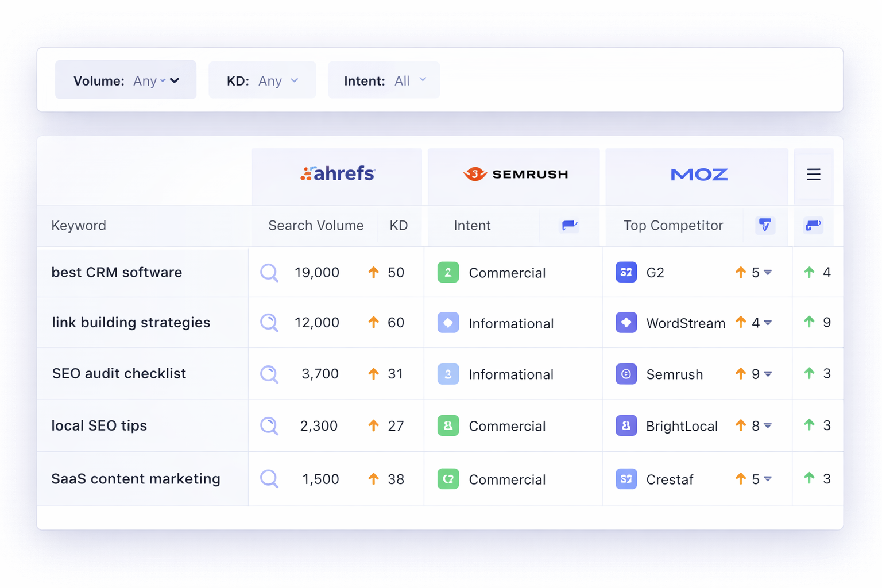
Task: Click Informational intent in link building row
Action: pyautogui.click(x=511, y=323)
